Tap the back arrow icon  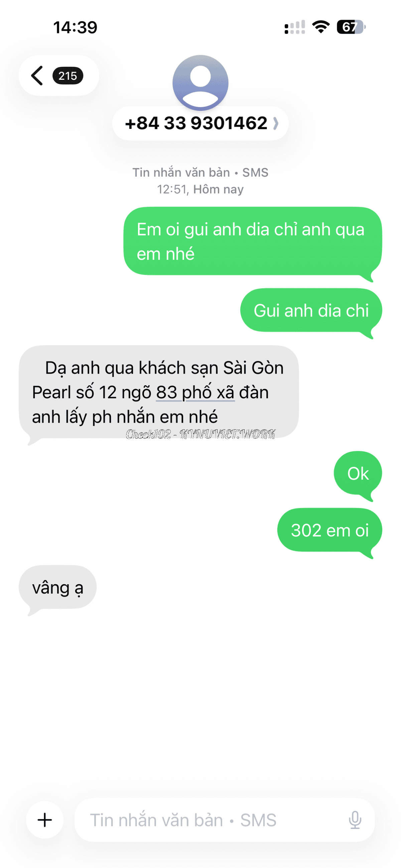click(37, 75)
